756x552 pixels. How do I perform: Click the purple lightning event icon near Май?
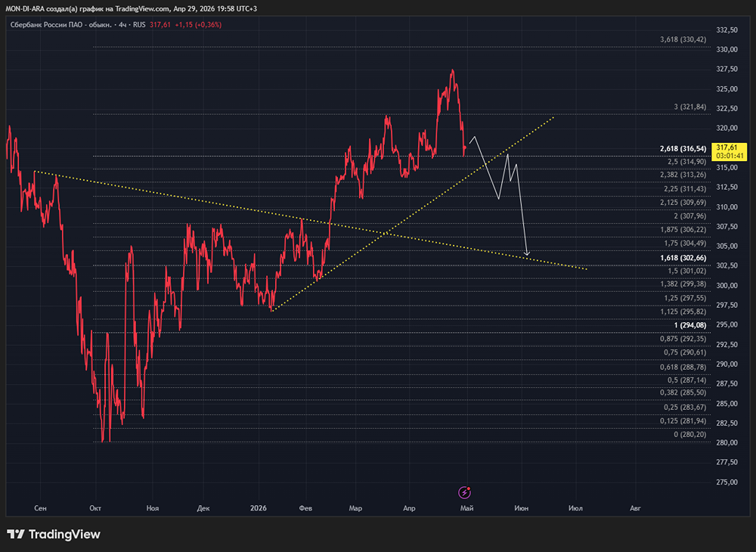click(x=464, y=492)
